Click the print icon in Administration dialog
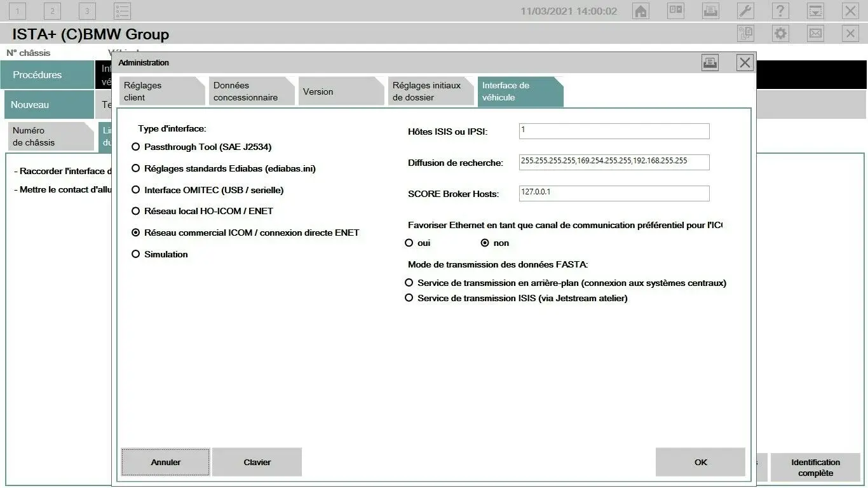The width and height of the screenshot is (868, 488). (710, 62)
